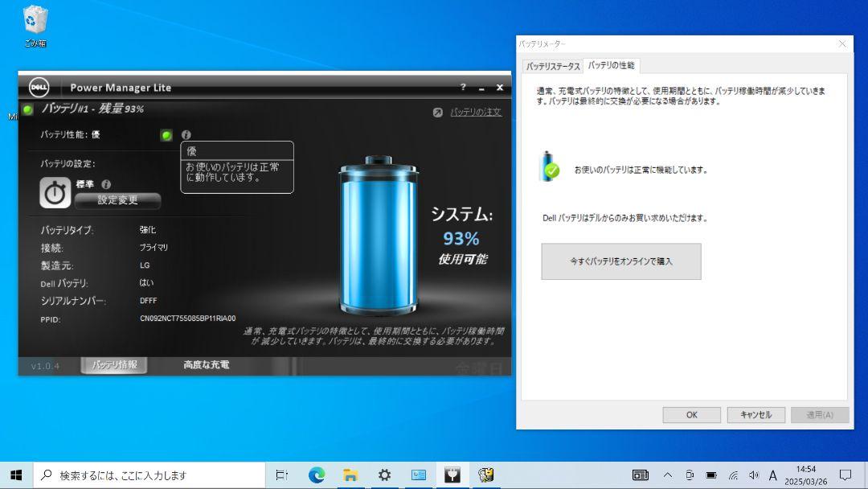Click the power timer icon under バッテリの設定
The image size is (868, 489).
(x=55, y=193)
